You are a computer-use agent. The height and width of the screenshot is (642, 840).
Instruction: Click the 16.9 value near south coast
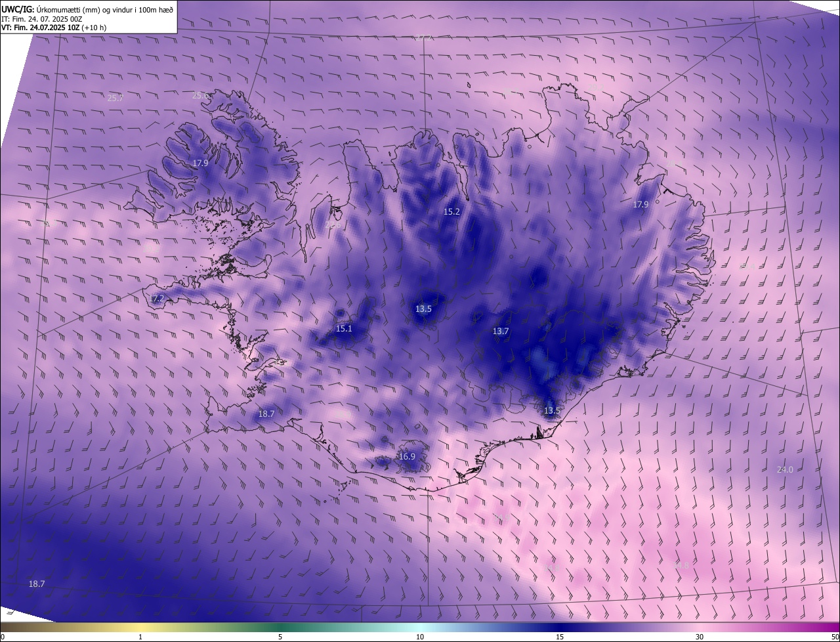tap(407, 456)
